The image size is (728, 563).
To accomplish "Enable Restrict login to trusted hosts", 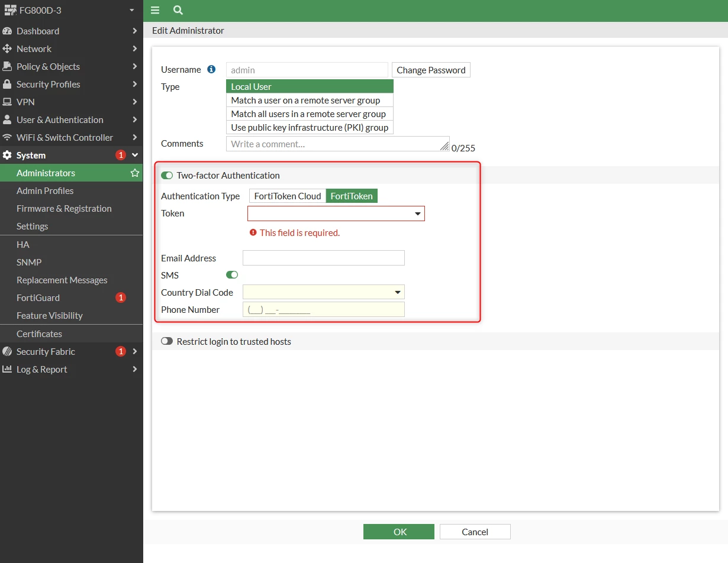I will (167, 341).
